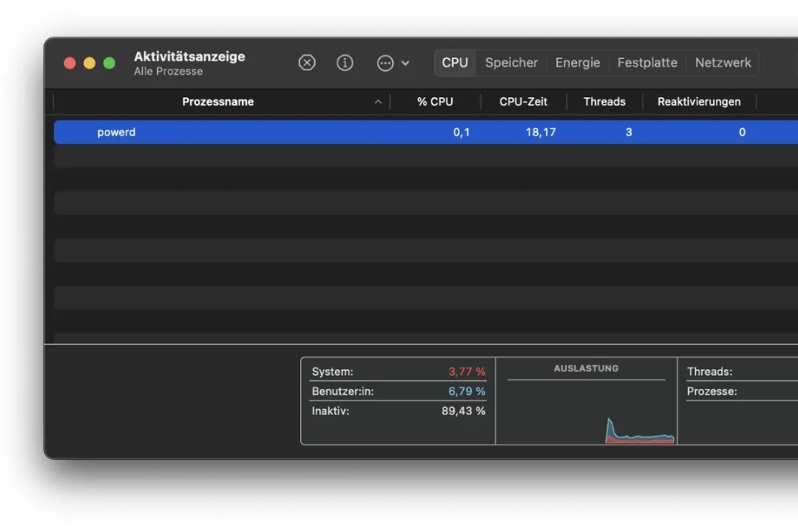Click the Aktivitätsanzeige window title
Viewport: 798px width, 532px height.
coord(190,57)
